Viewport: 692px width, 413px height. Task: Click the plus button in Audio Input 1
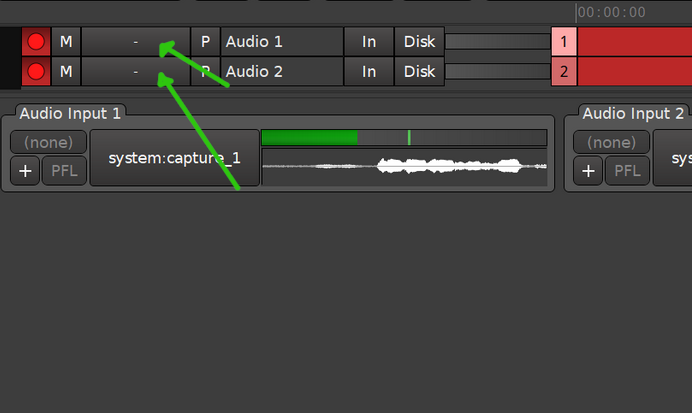click(x=25, y=171)
